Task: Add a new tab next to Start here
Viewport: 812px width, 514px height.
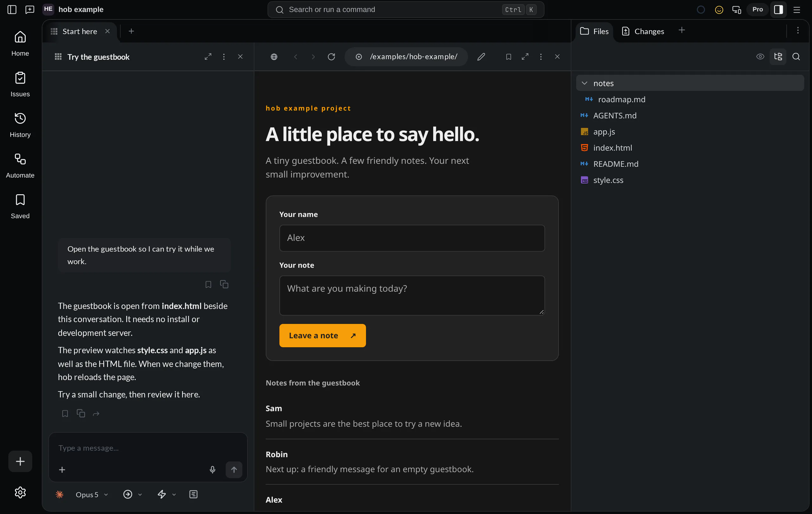Action: [x=131, y=31]
